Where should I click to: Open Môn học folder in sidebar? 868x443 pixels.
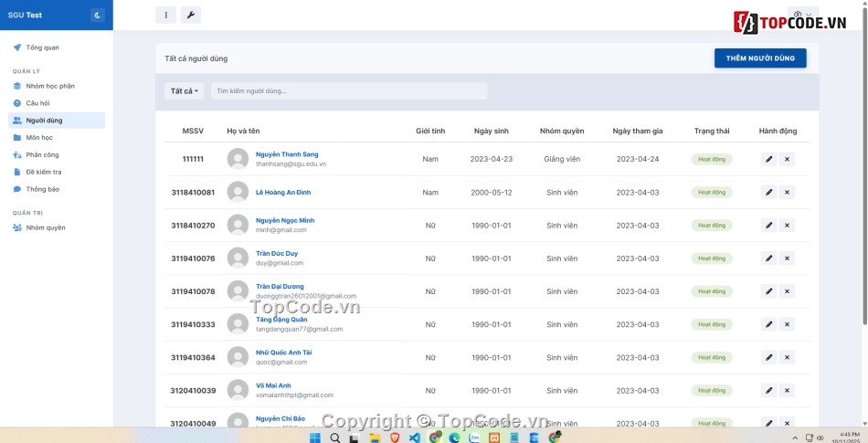coord(39,138)
